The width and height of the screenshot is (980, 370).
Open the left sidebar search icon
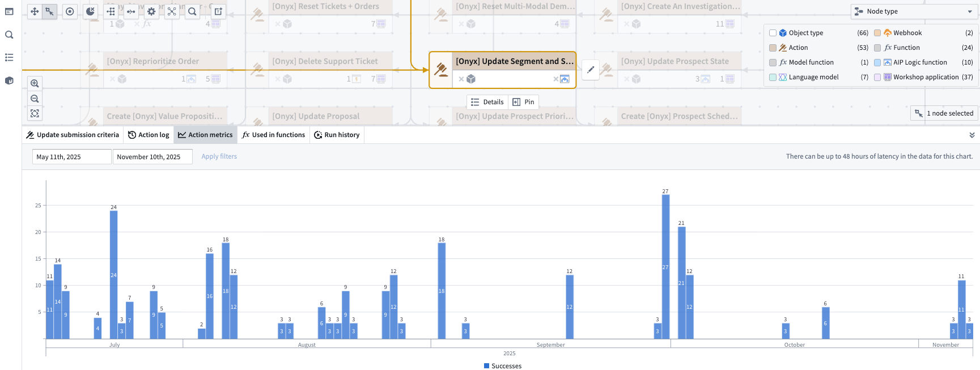pyautogui.click(x=9, y=35)
